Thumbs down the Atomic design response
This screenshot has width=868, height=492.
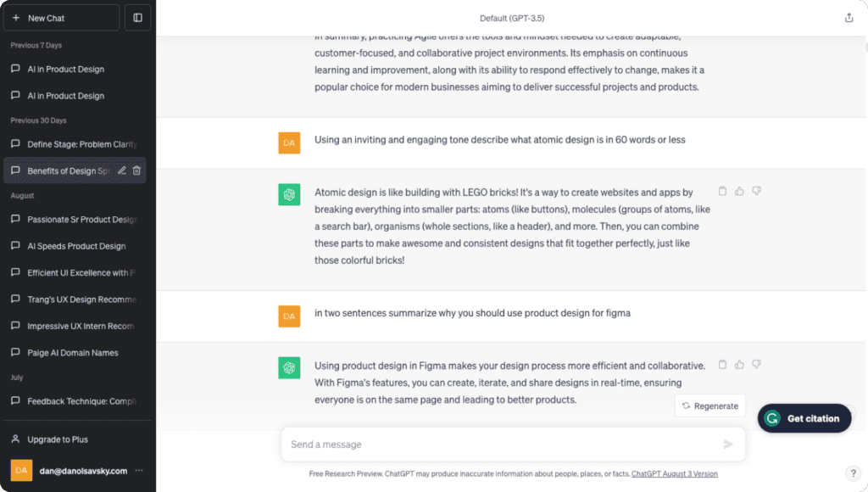[x=756, y=192]
